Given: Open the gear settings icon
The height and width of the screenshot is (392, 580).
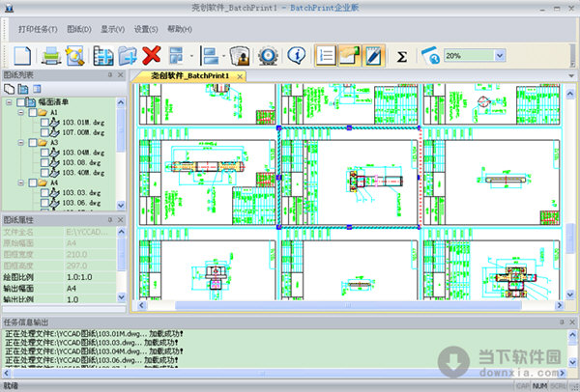Looking at the screenshot, I should tap(268, 56).
